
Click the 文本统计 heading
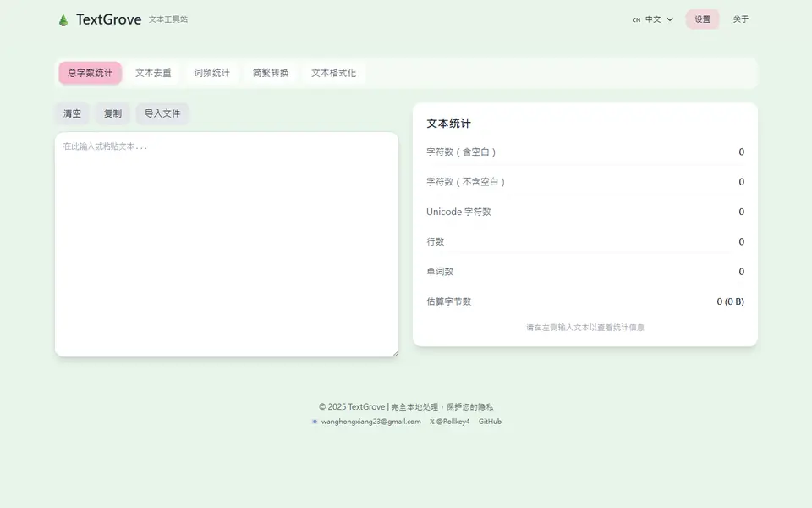click(x=448, y=124)
